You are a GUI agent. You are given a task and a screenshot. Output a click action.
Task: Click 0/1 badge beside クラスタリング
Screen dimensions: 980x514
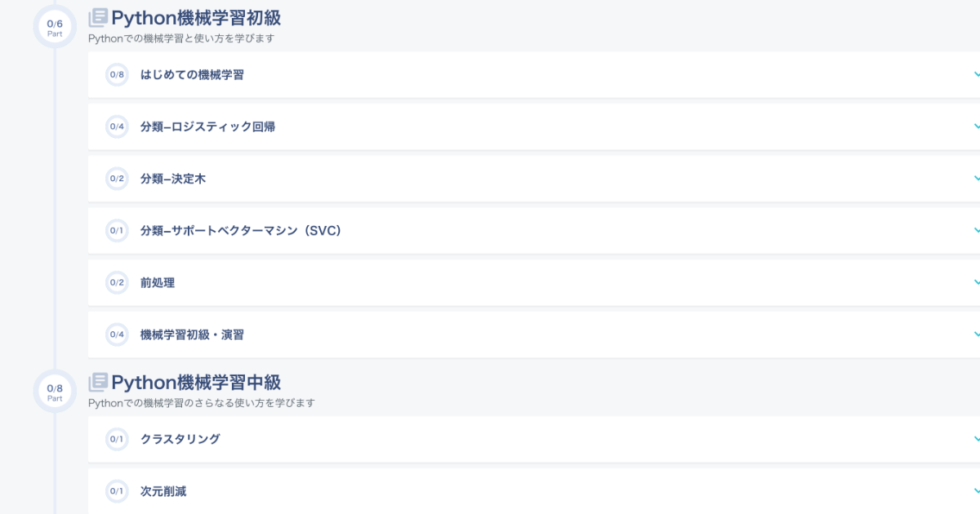pyautogui.click(x=117, y=439)
